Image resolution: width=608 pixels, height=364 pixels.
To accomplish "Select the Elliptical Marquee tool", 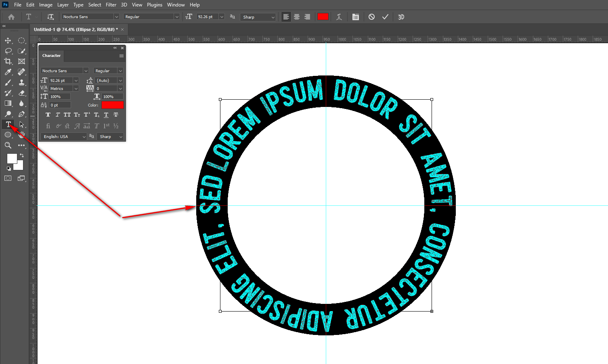I will coord(22,40).
